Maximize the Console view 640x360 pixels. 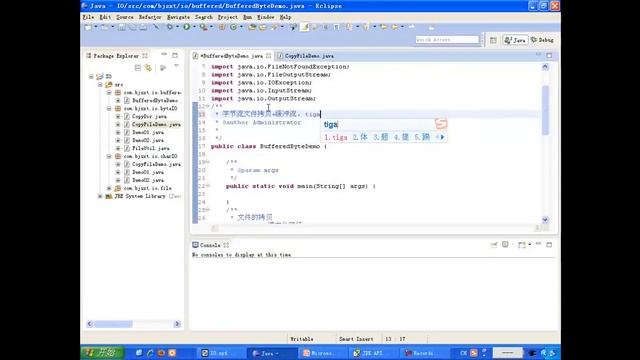(x=549, y=244)
